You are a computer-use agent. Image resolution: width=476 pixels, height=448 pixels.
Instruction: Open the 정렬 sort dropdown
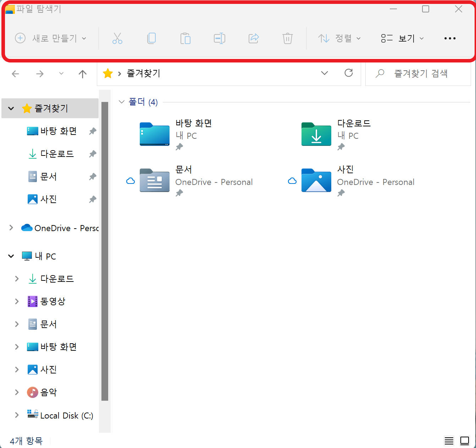339,38
